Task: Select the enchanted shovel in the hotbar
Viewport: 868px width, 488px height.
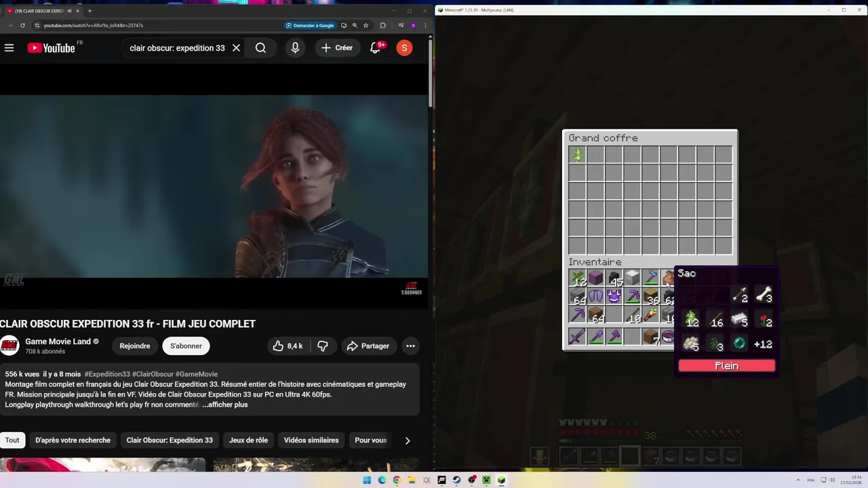Action: [x=595, y=337]
